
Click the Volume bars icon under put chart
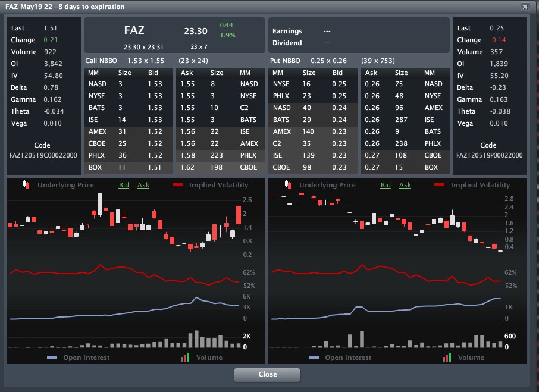[x=447, y=357]
